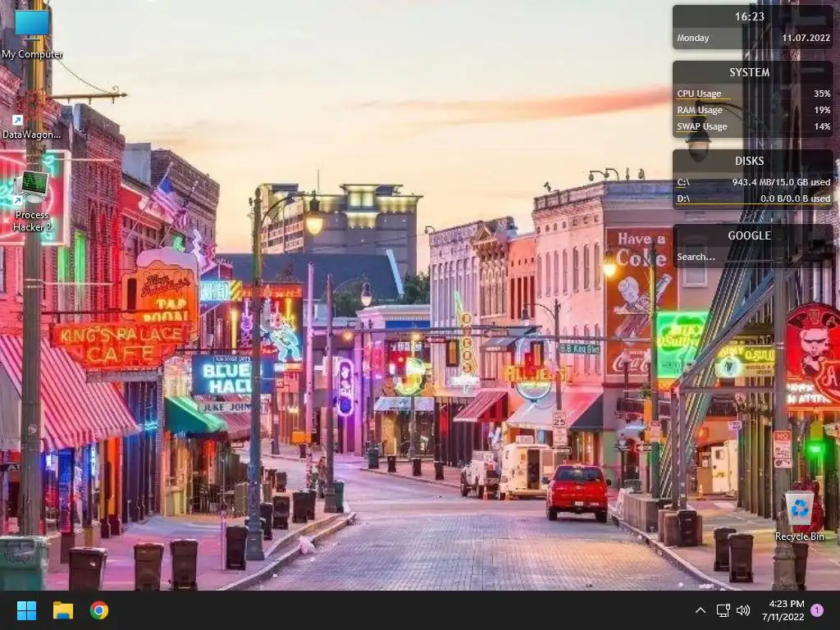Click the 35% CPU usage value

822,94
